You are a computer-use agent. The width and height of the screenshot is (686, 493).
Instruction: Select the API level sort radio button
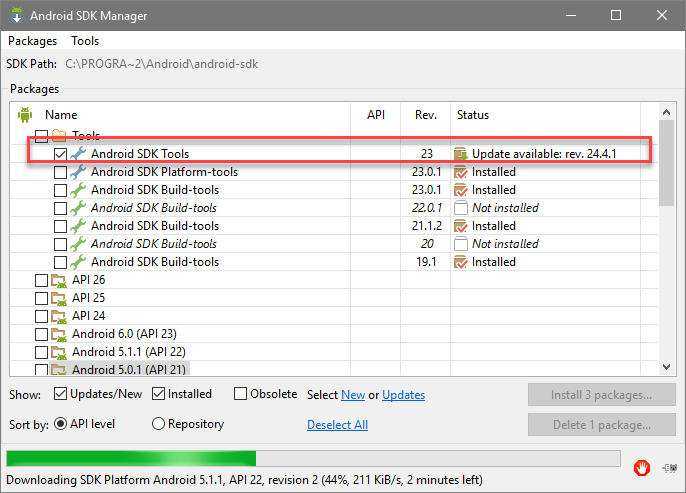[60, 423]
